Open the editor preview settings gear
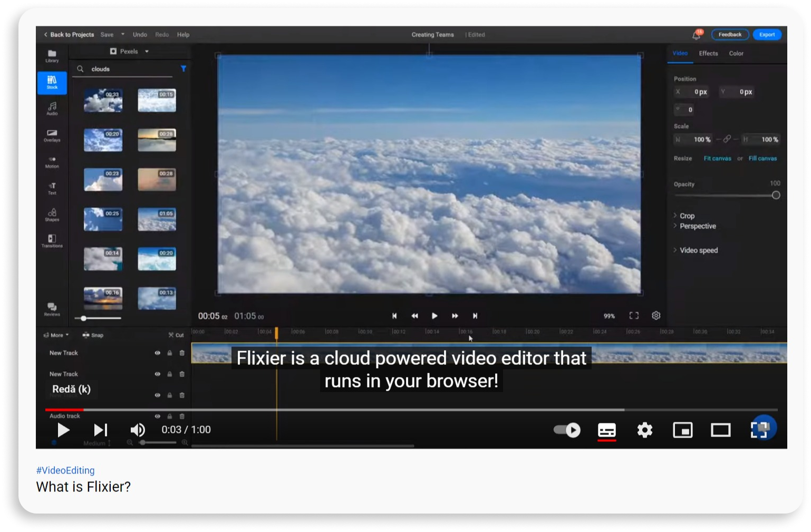The width and height of the screenshot is (811, 532). pyautogui.click(x=656, y=315)
